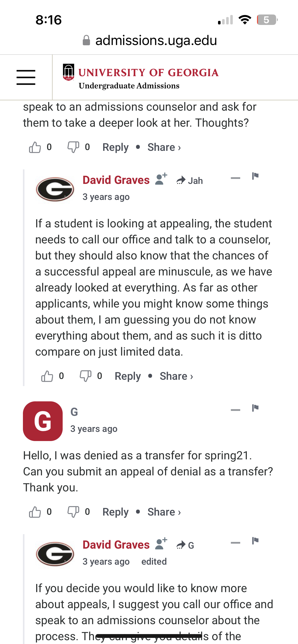298x644 pixels.
Task: Flag David Graves' reply to Jah
Action: click(x=255, y=176)
